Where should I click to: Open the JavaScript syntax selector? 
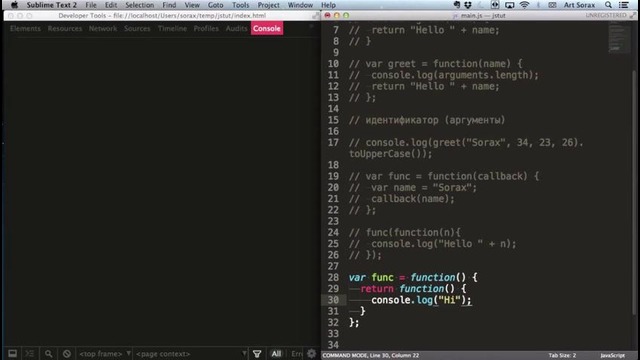tap(612, 356)
